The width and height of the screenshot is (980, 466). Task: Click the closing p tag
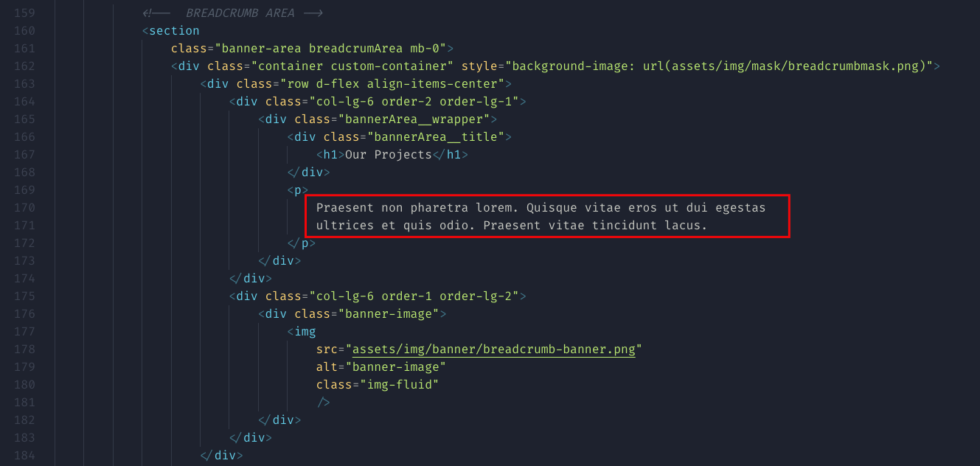302,243
